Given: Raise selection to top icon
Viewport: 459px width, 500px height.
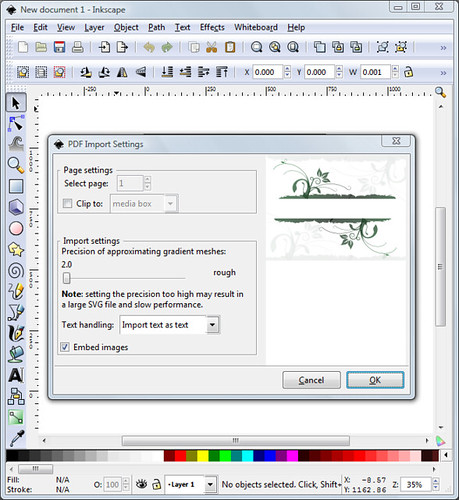Looking at the screenshot, I should pos(222,72).
